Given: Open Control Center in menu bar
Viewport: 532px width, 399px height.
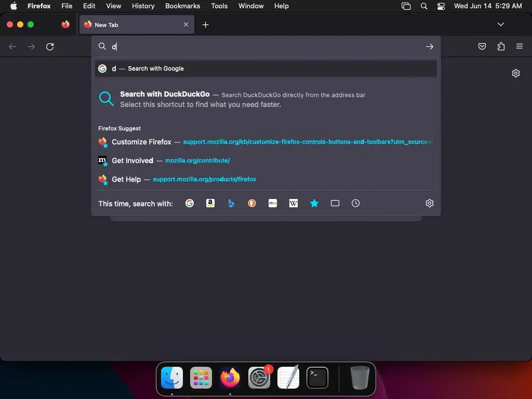Looking at the screenshot, I should 441,6.
